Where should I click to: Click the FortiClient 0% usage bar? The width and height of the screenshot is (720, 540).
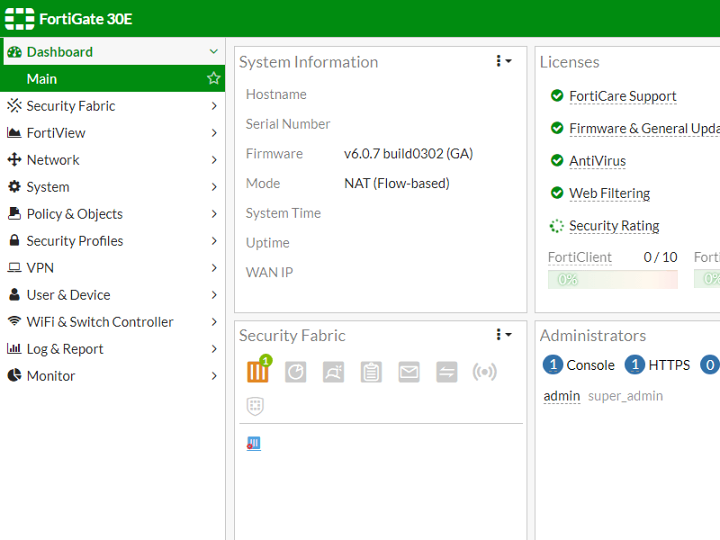(x=613, y=279)
